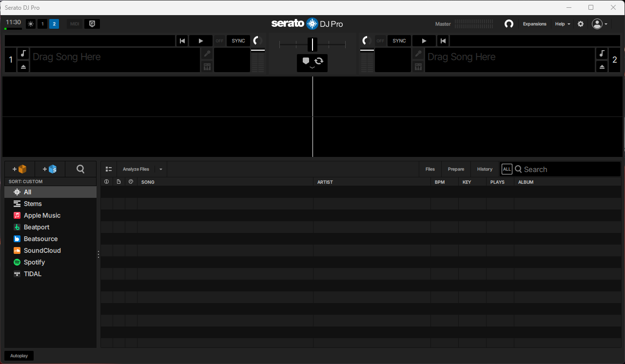Click the crate search magnifier icon
625x364 pixels.
80,169
